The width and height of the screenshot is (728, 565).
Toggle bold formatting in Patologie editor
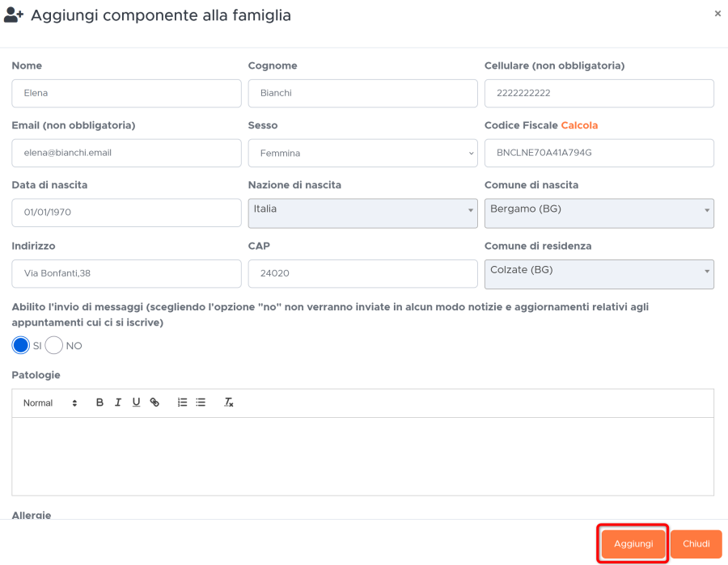[99, 403]
